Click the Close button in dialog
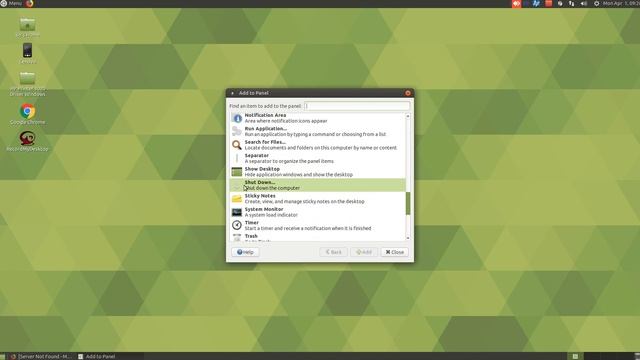 click(395, 252)
